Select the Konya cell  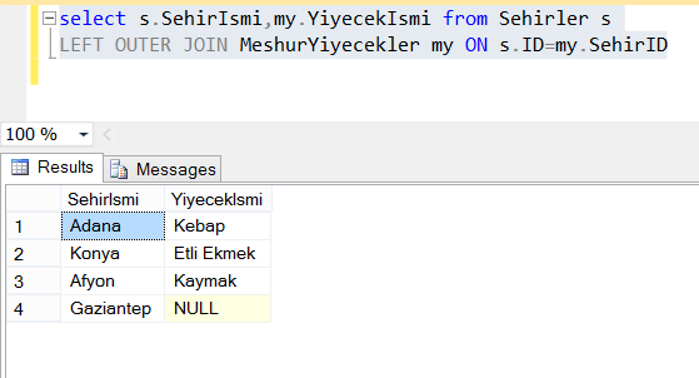point(112,254)
